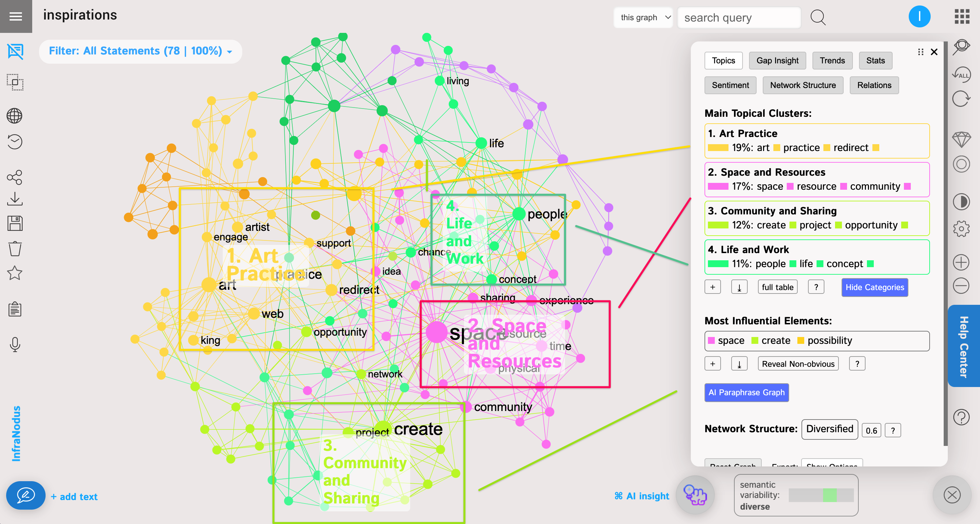Toggle the statements panel icon
Screen dimensions: 980x524
(15, 51)
